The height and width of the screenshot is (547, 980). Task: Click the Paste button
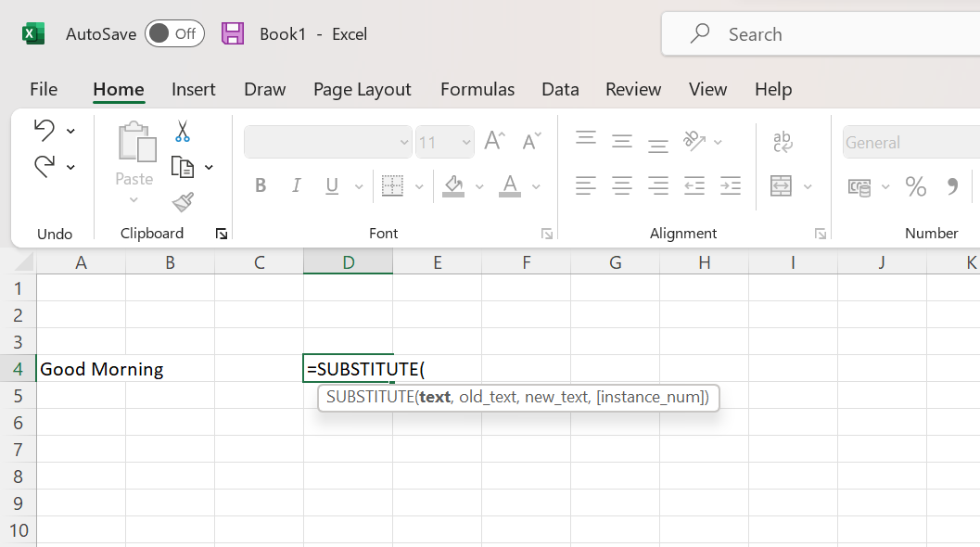coord(134,158)
